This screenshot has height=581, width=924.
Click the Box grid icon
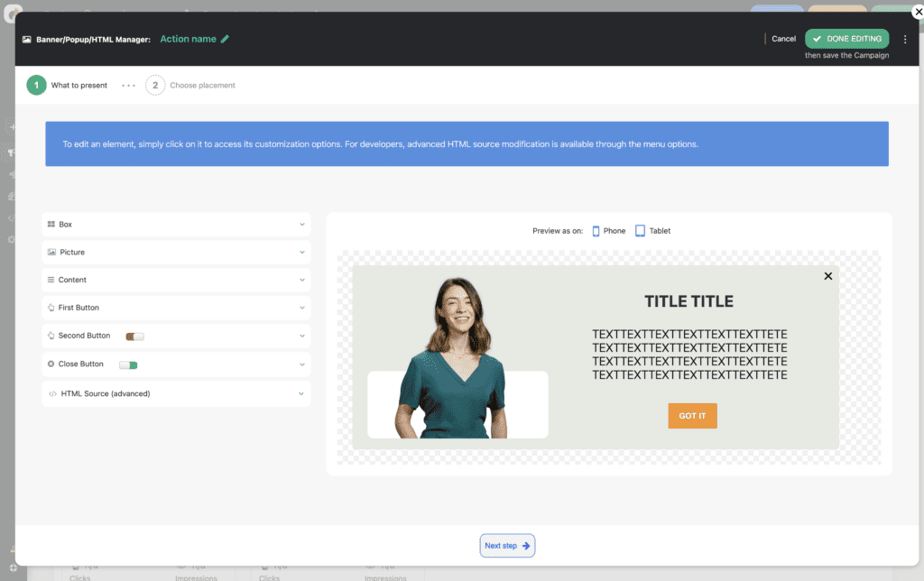coord(51,224)
